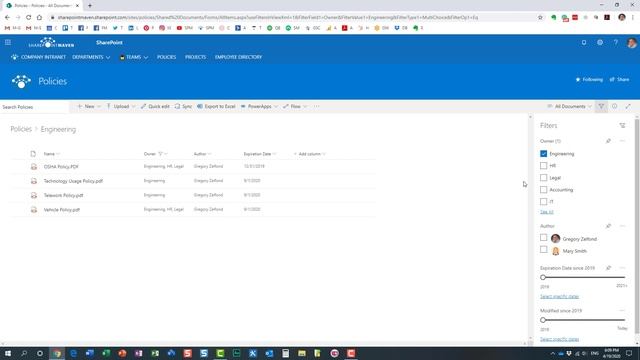The image size is (640, 360).
Task: Open the Cortana circle on the taskbar
Action: [40, 353]
